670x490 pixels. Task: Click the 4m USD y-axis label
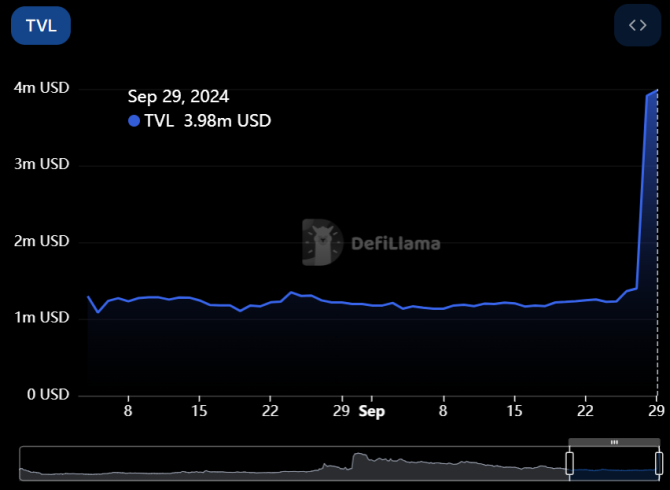click(x=41, y=88)
